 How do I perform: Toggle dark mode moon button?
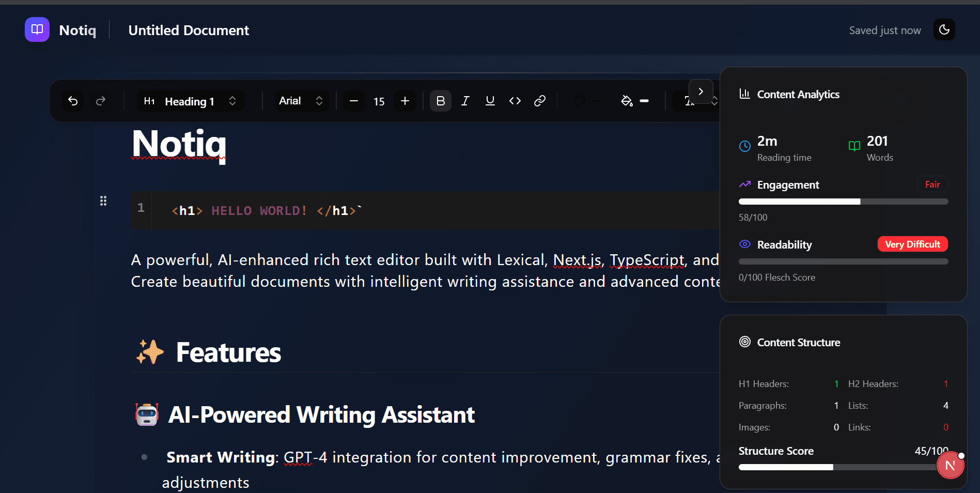pos(944,30)
